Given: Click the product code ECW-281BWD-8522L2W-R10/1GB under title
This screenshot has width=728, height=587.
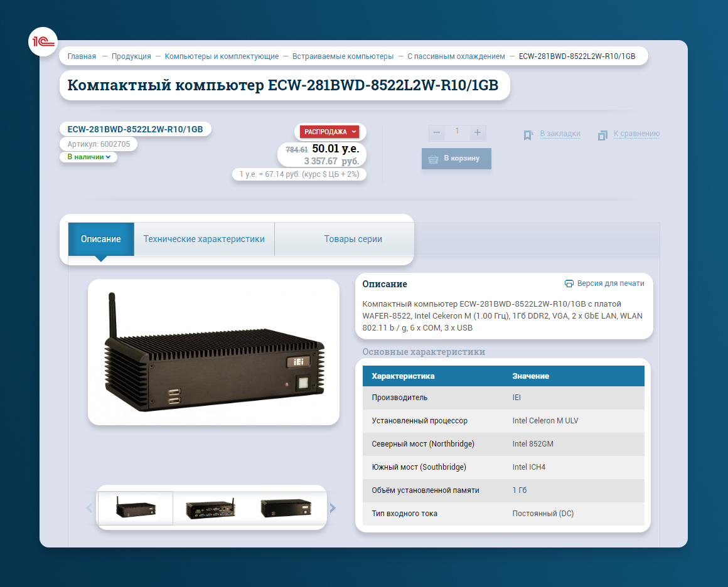Looking at the screenshot, I should (x=135, y=129).
